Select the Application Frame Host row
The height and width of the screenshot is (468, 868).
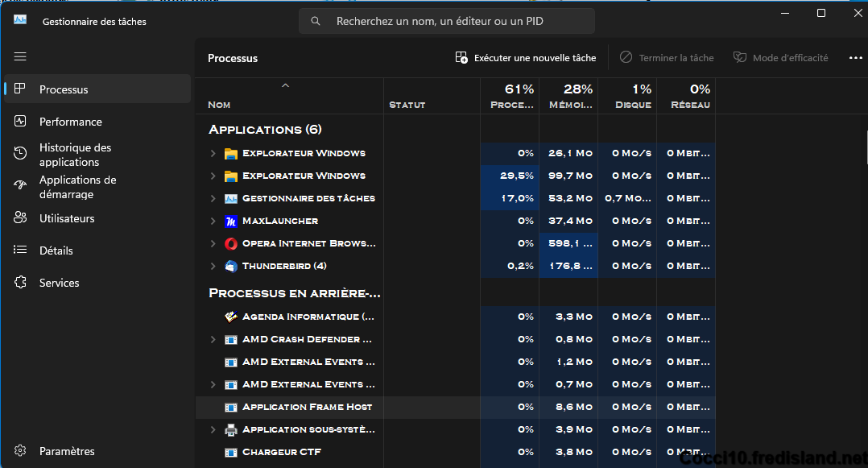click(307, 407)
